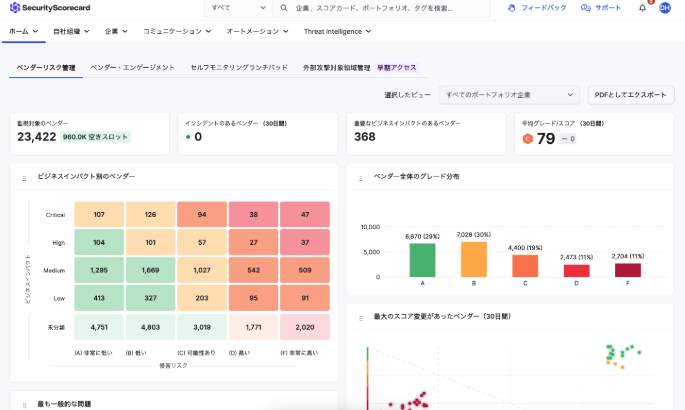Expand the すべてのポートフォリオ企業 view dropdown
This screenshot has width=685, height=410.
point(510,95)
